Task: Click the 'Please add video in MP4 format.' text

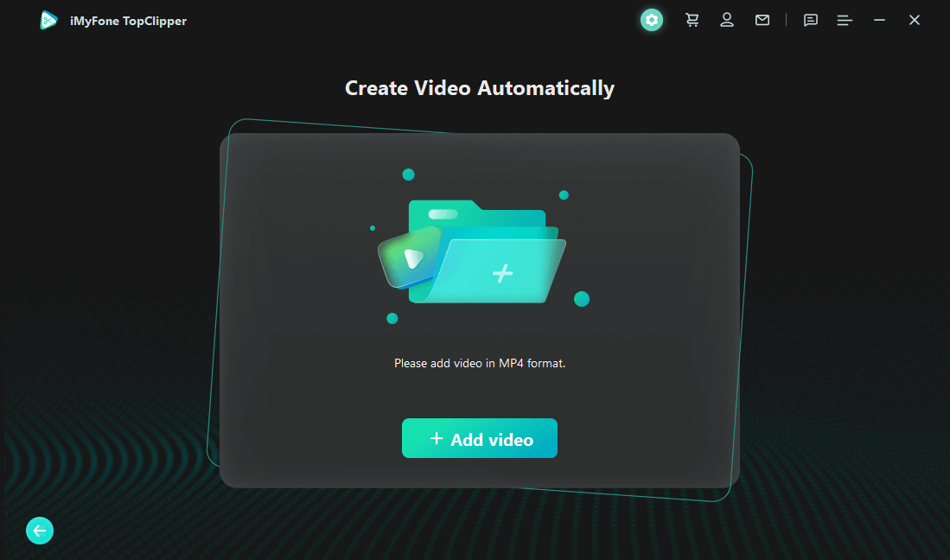Action: pos(479,363)
